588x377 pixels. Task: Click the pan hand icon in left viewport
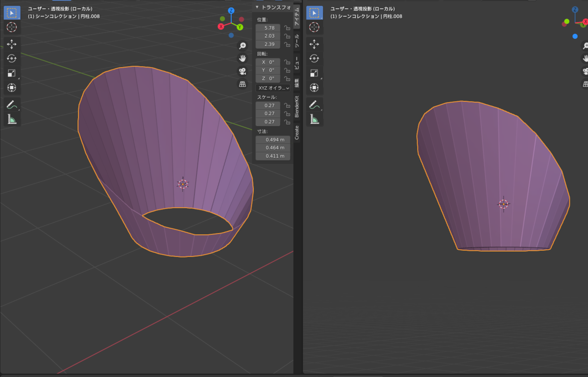(x=242, y=58)
